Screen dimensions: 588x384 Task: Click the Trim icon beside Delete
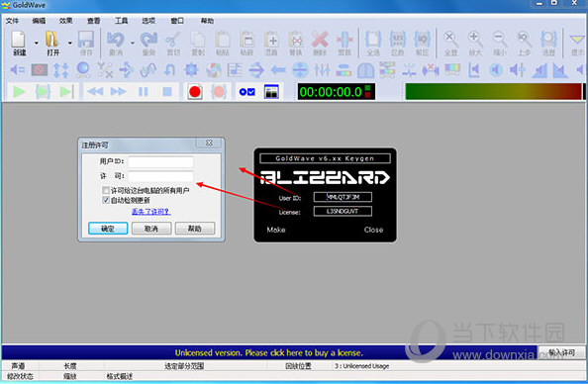344,43
